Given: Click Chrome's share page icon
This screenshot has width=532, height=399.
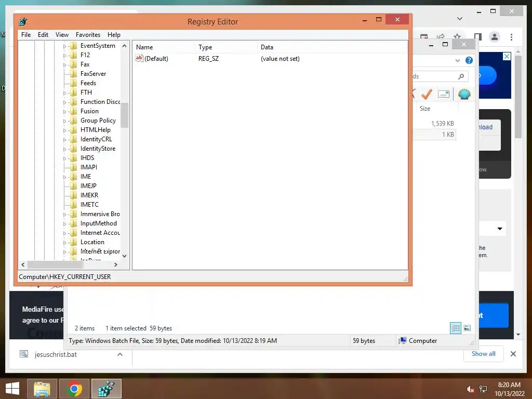Looking at the screenshot, I should [441, 37].
